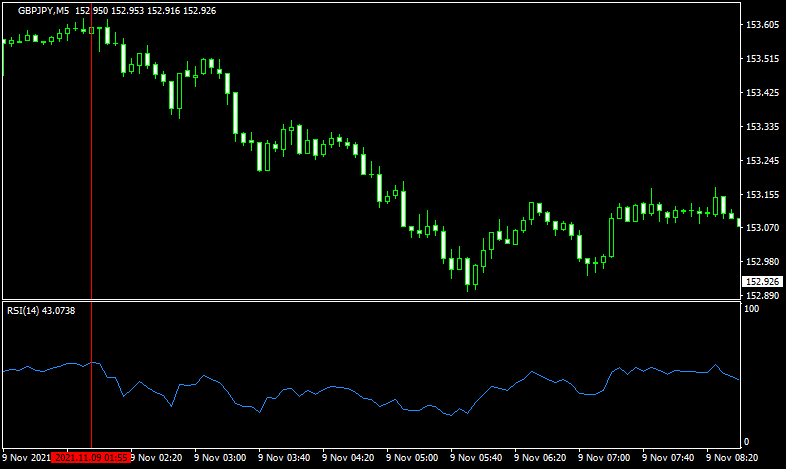Click the 9 Nov 05:00 time axis label
The width and height of the screenshot is (786, 469).
412,457
